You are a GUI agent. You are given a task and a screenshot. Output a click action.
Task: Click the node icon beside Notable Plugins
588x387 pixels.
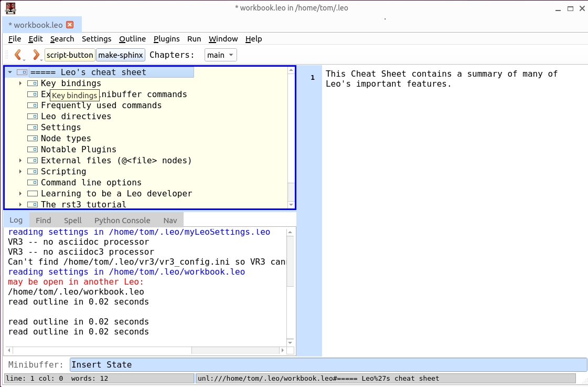click(x=33, y=150)
